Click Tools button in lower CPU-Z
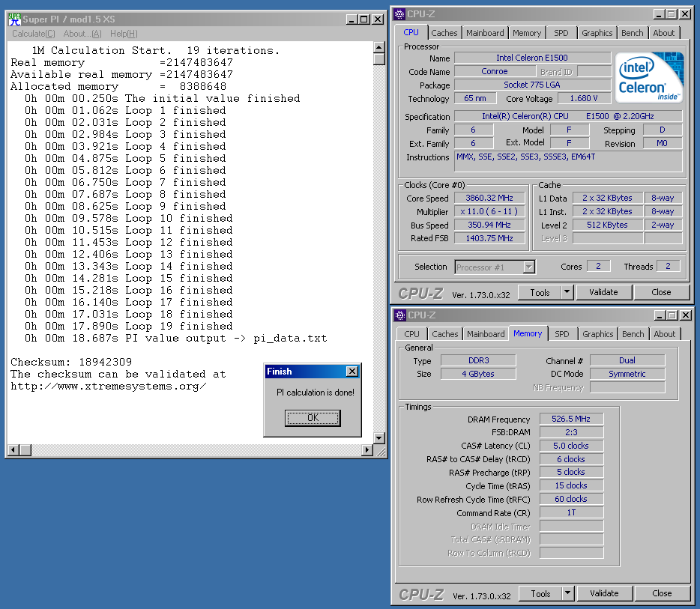The height and width of the screenshot is (609, 700). tap(540, 594)
